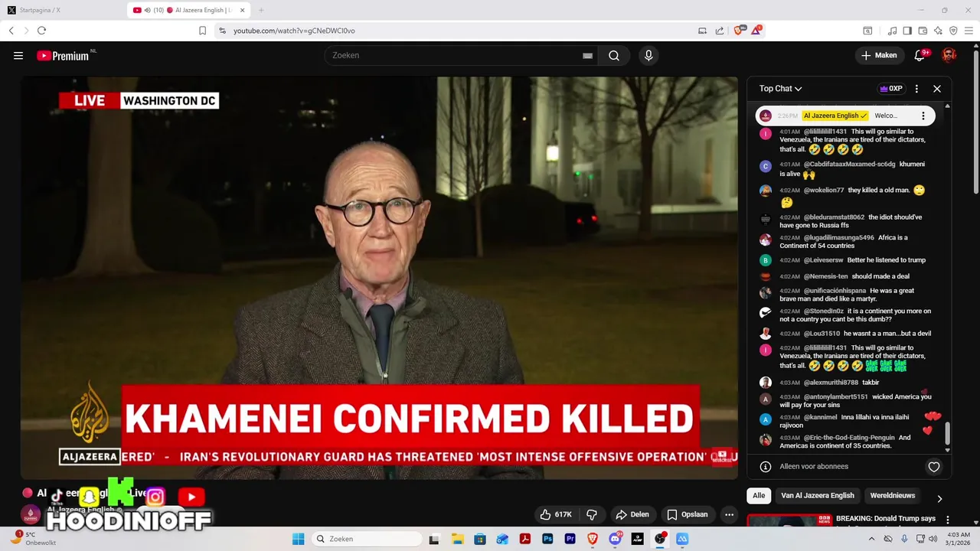Select the Alle filter chip
Viewport: 980px width, 551px height.
click(759, 495)
